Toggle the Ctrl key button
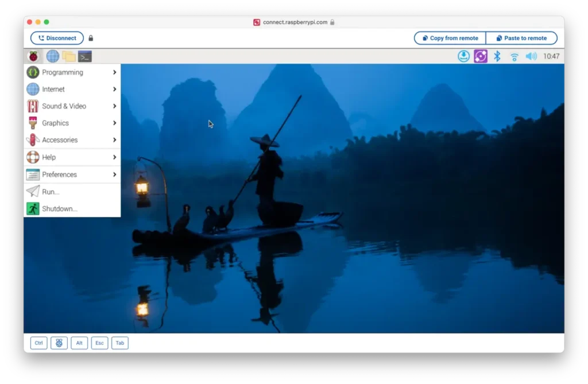588x384 pixels. coord(38,343)
